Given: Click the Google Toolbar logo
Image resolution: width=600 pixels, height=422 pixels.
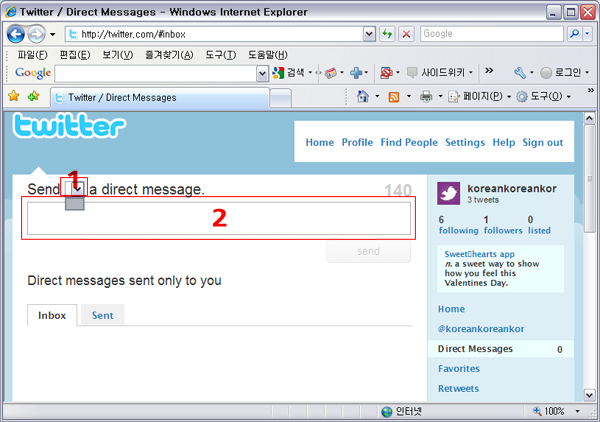Looking at the screenshot, I should coord(33,73).
